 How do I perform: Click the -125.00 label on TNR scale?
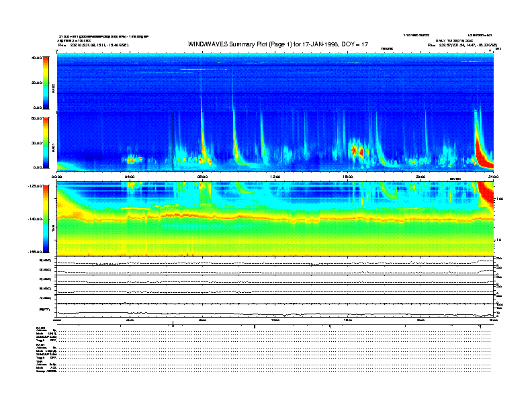(x=35, y=186)
